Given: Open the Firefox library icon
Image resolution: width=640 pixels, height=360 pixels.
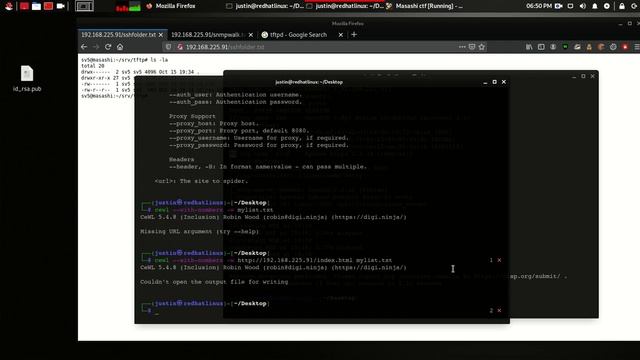Looking at the screenshot, I should 529,47.
